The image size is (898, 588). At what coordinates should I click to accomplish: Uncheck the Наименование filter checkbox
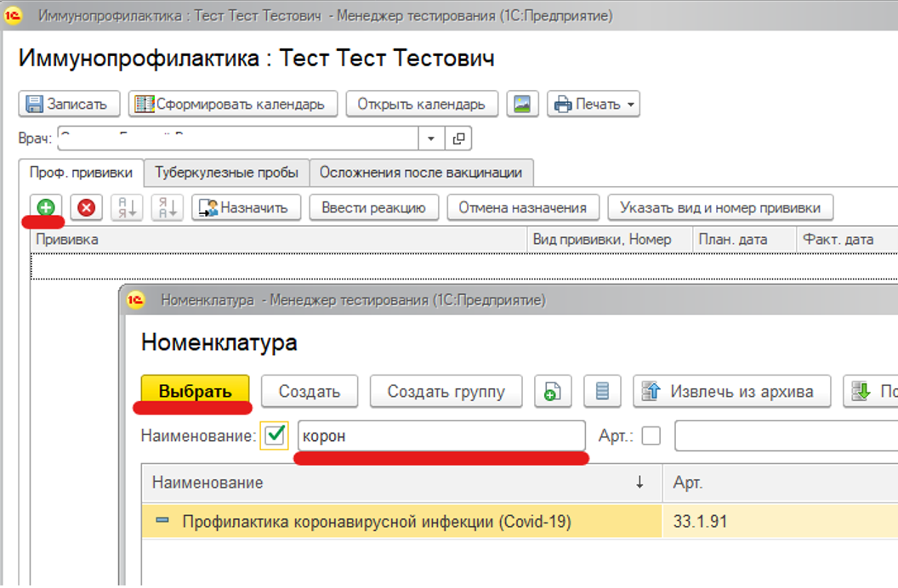point(275,436)
